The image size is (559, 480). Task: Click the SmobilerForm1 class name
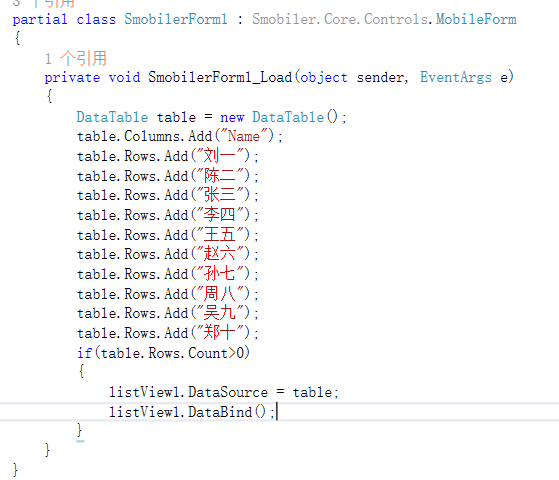pos(176,19)
